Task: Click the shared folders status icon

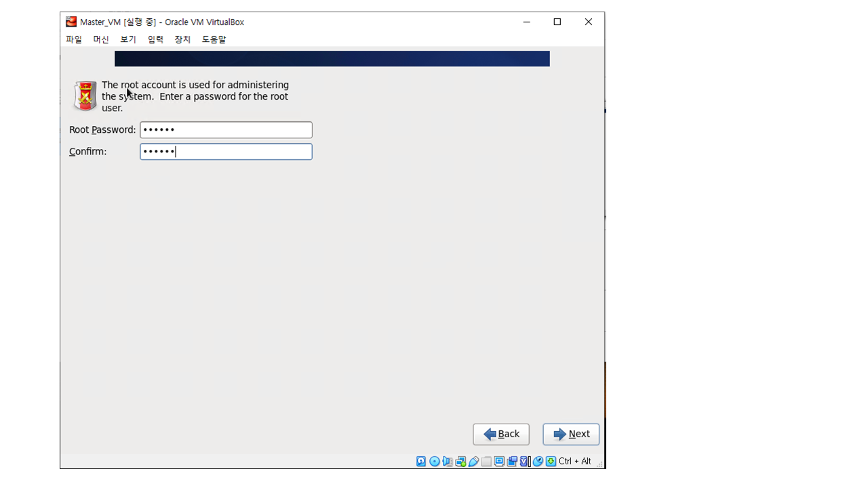Action: (x=486, y=462)
